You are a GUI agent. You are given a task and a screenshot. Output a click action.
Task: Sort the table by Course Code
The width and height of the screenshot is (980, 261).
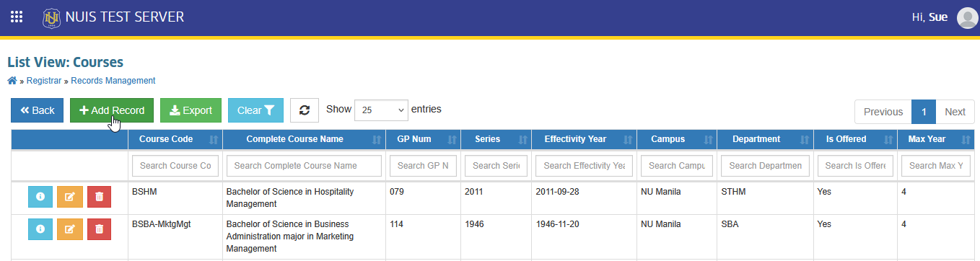click(x=175, y=139)
